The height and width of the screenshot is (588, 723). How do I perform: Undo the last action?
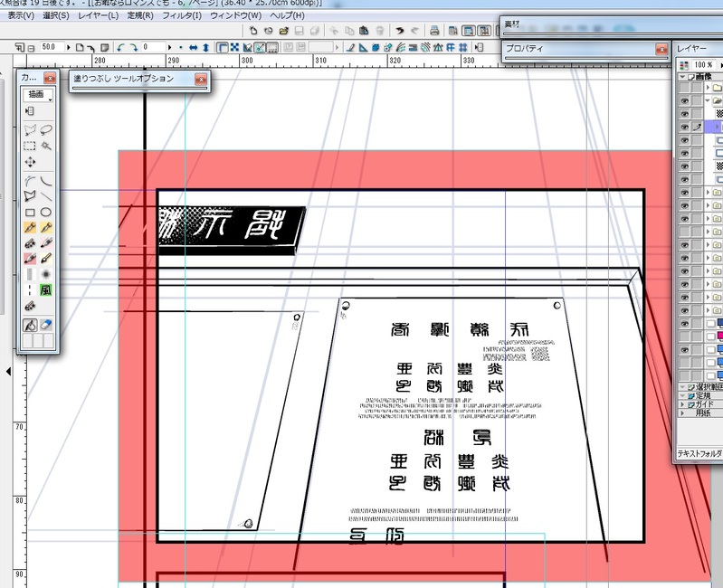coord(400,31)
